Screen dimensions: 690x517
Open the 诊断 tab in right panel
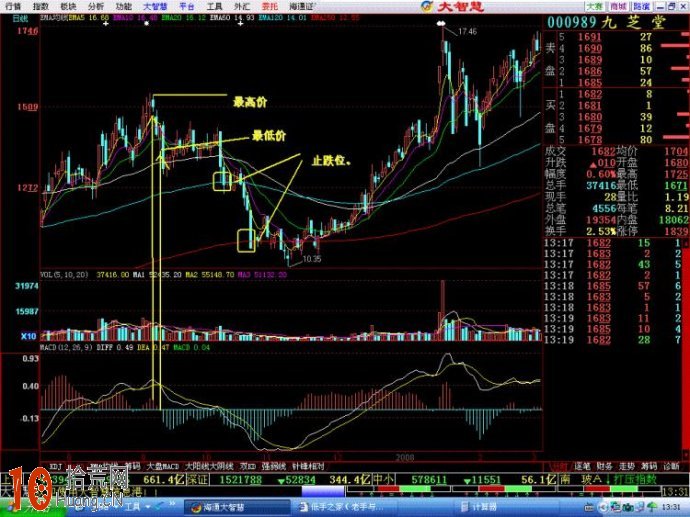(671, 466)
